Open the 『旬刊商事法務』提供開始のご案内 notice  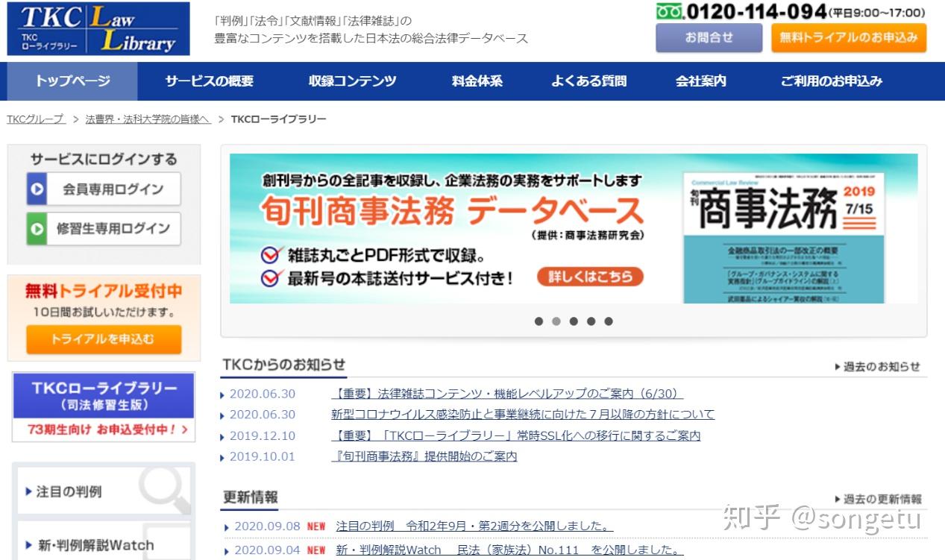[424, 456]
